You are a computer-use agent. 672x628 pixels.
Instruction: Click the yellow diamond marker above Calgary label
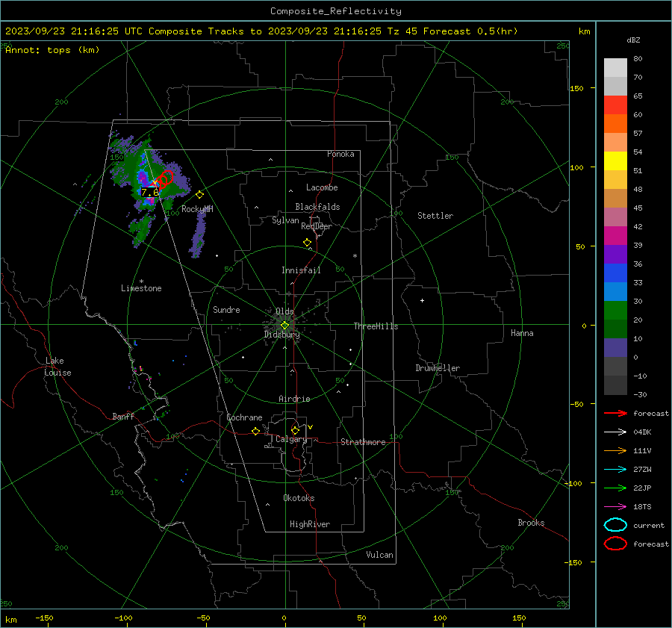tap(295, 430)
